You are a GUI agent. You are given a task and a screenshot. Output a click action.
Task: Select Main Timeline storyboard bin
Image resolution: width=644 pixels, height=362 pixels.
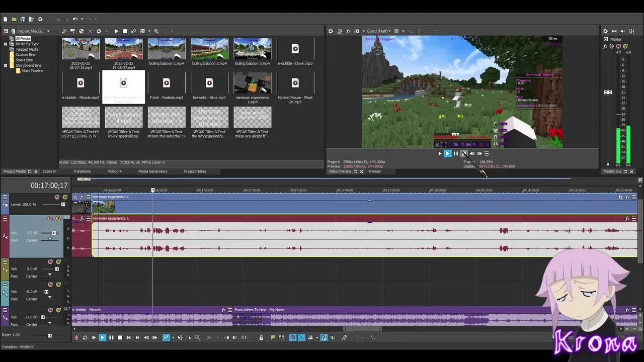point(33,71)
